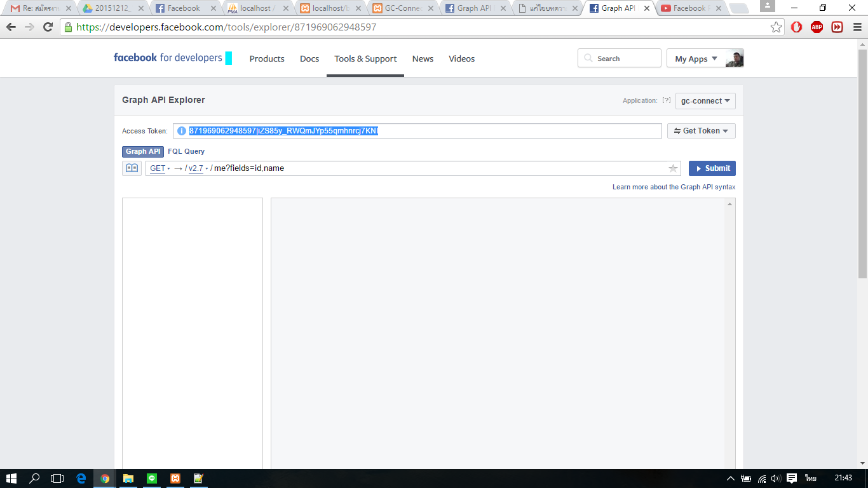The height and width of the screenshot is (488, 868).
Task: Submit the Graph API query
Action: coord(712,168)
